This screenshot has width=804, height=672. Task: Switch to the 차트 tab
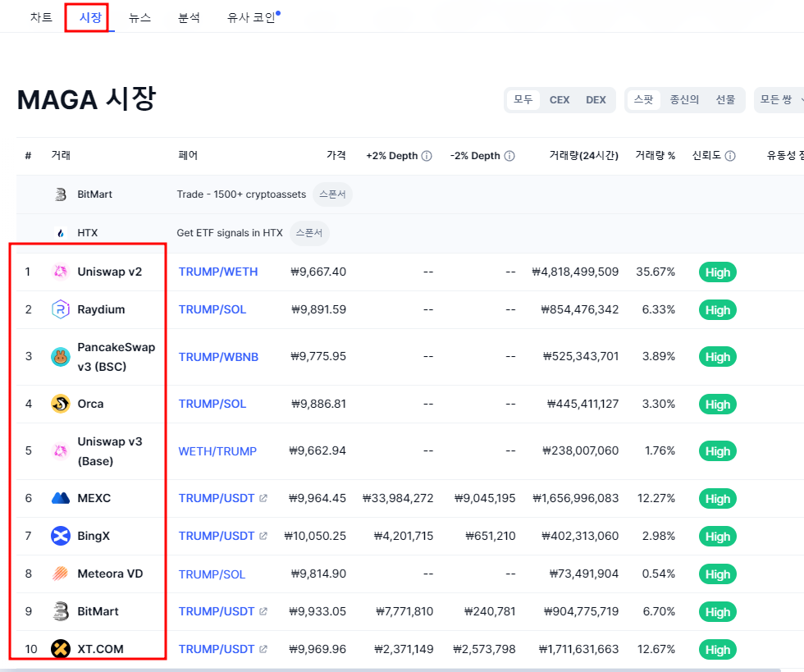(x=41, y=16)
